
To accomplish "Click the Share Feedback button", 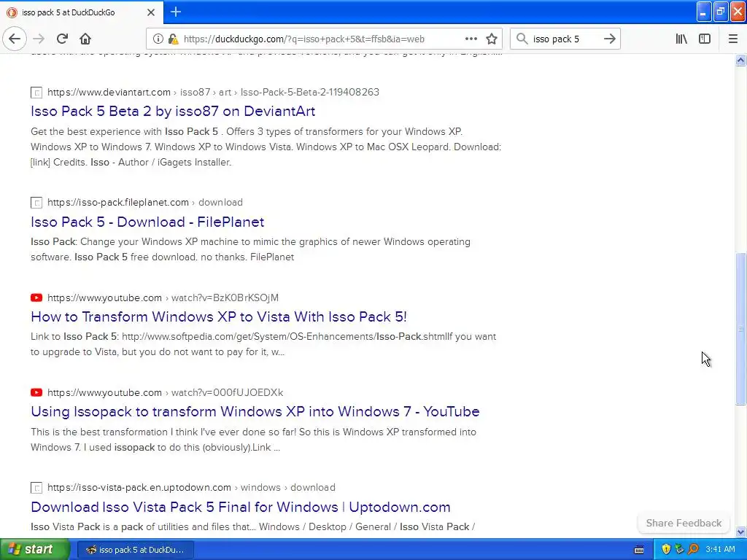I will click(x=684, y=523).
